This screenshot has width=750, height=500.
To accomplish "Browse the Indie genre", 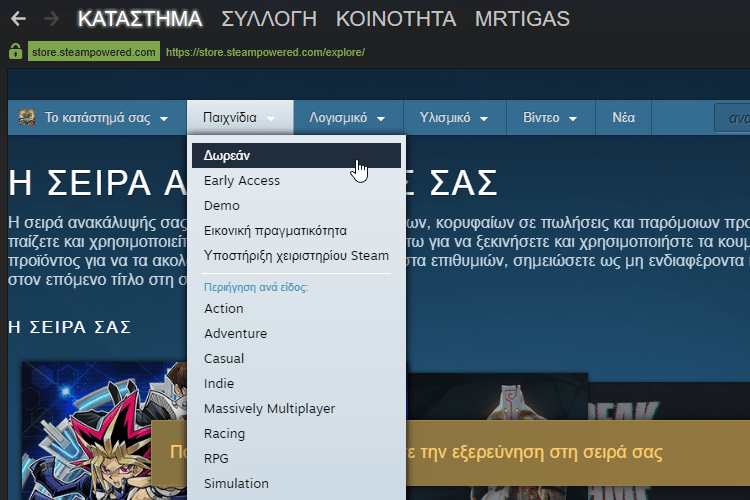I will (x=296, y=383).
